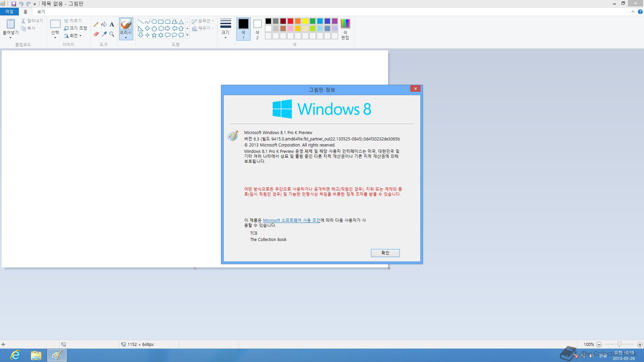Choose the Five-point star shape
This screenshot has height=362, width=644.
click(154, 35)
